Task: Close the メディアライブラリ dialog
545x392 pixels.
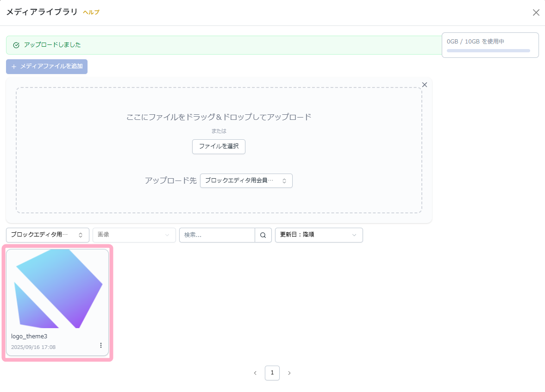Action: (x=536, y=12)
